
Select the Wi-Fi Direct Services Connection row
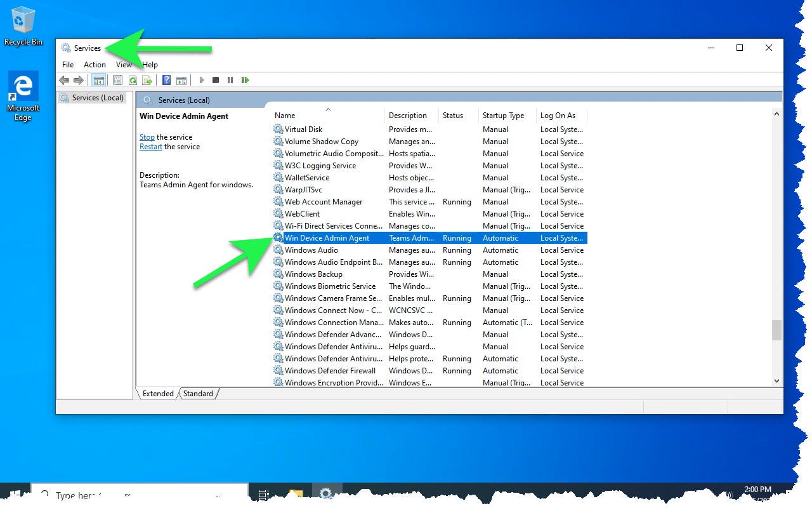coord(429,225)
